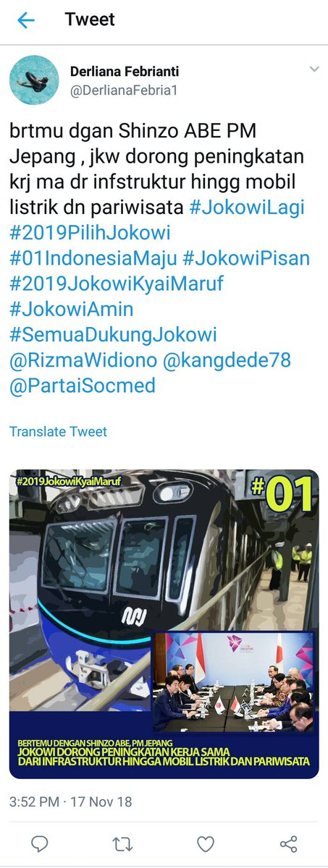
Task: Visit @PartaiSocmed mention
Action: point(83,386)
